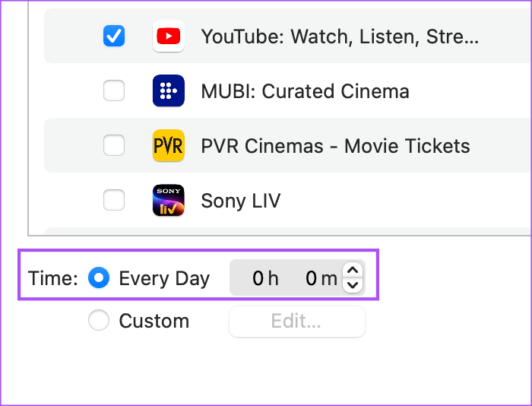The height and width of the screenshot is (406, 532).
Task: Uncheck the YouTube checkbox
Action: (x=114, y=36)
